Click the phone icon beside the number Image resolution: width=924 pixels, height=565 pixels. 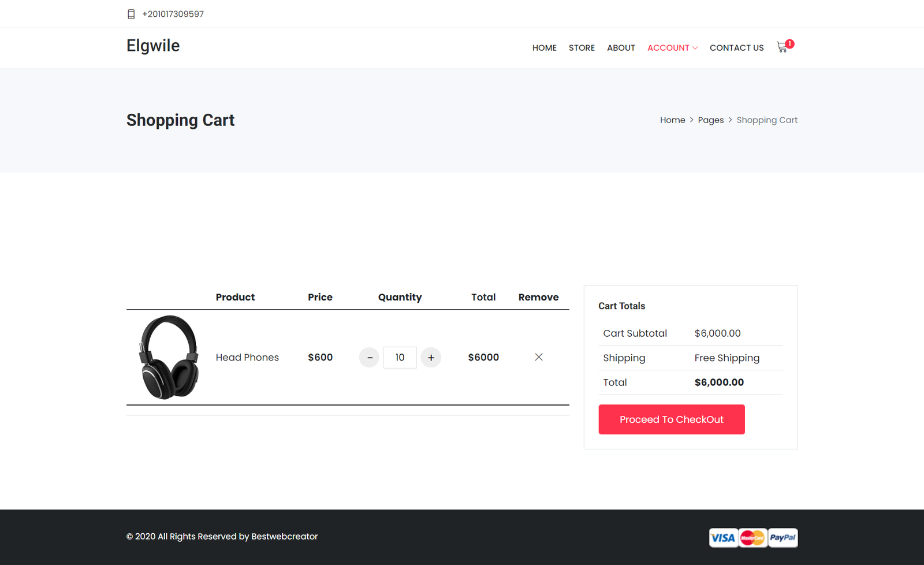pos(131,14)
